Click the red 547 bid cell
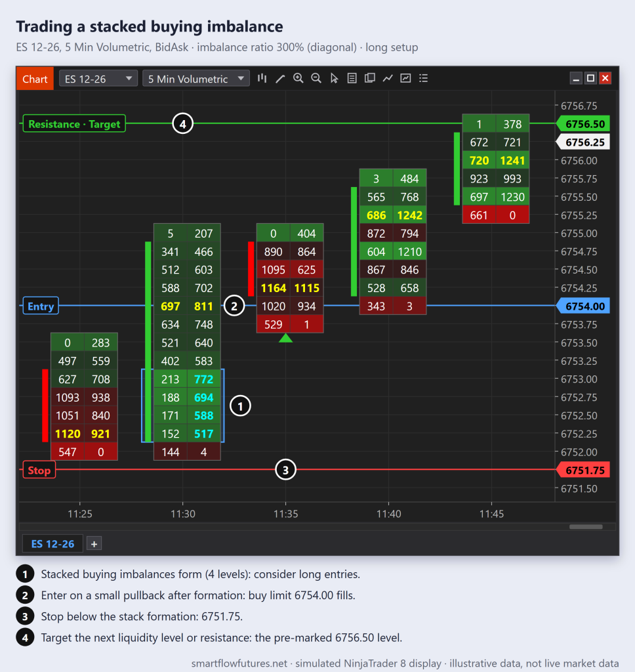The height and width of the screenshot is (672, 635). point(68,452)
